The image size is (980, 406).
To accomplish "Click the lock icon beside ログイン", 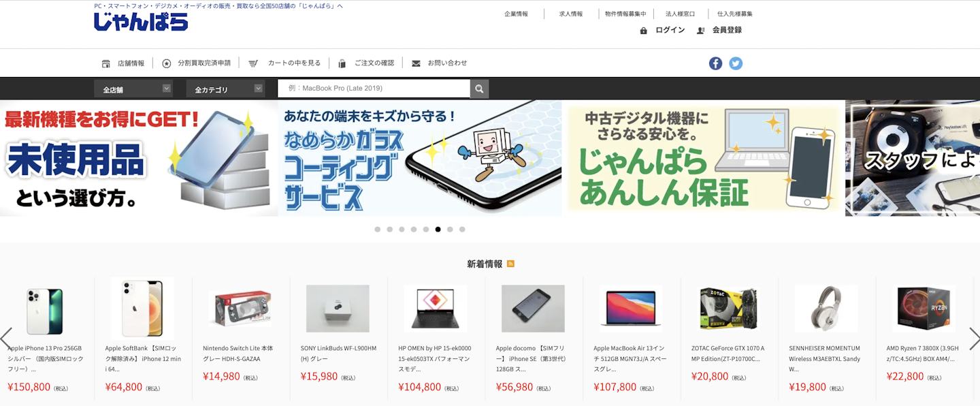I will [643, 31].
